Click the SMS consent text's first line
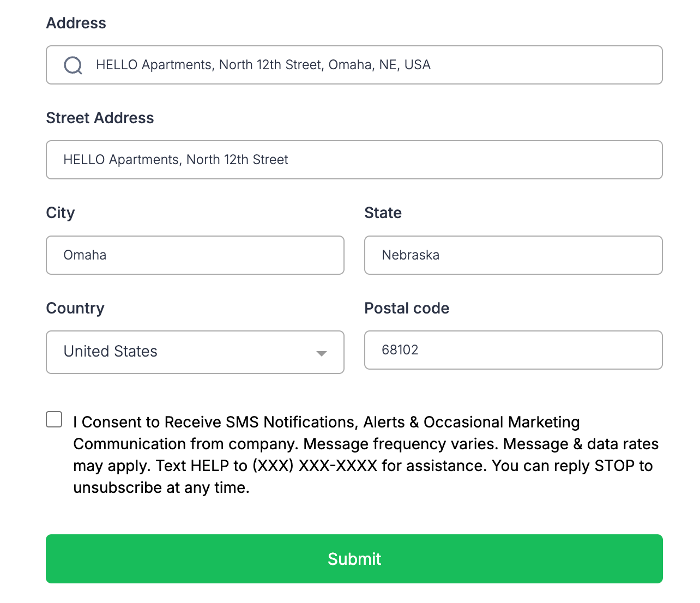The height and width of the screenshot is (603, 700). pos(326,422)
